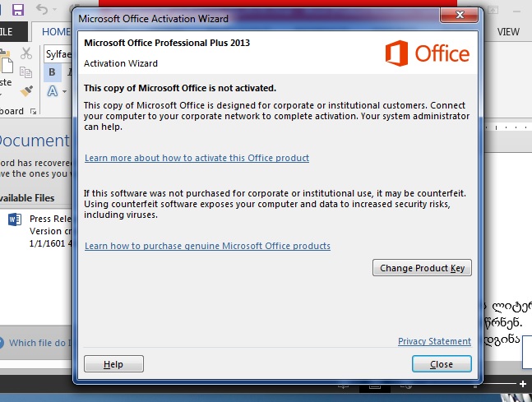Click Learn more about activating Office link
532x402 pixels.
point(197,158)
